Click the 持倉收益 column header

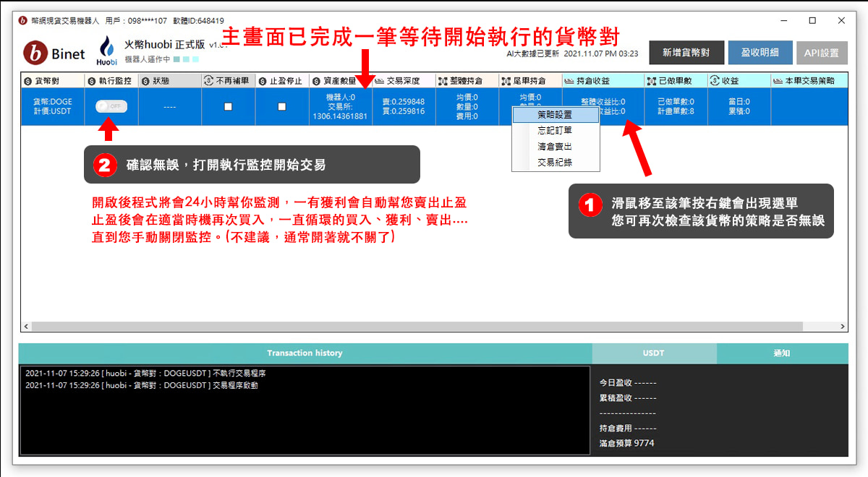coord(603,80)
